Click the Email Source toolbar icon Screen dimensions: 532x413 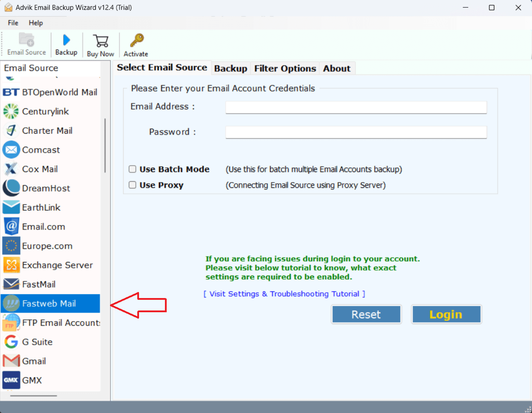tap(27, 40)
